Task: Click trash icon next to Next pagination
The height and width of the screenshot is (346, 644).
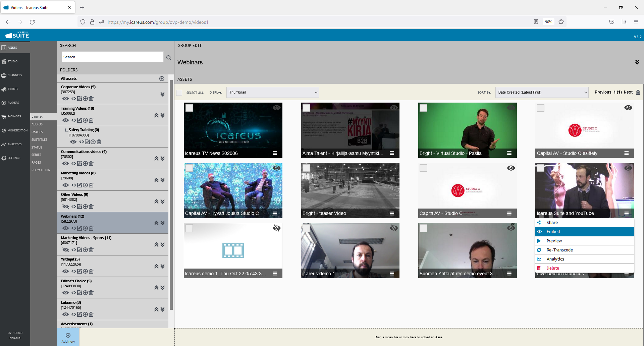Action: tap(638, 93)
